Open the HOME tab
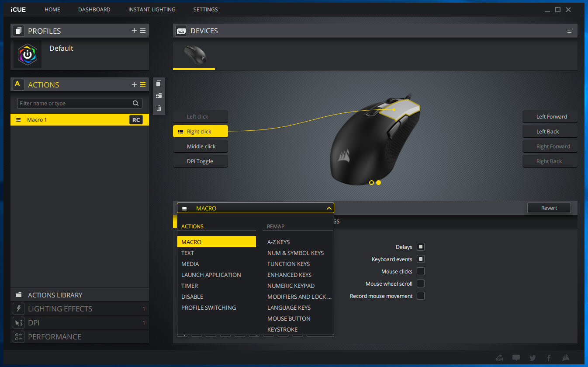 pyautogui.click(x=52, y=9)
